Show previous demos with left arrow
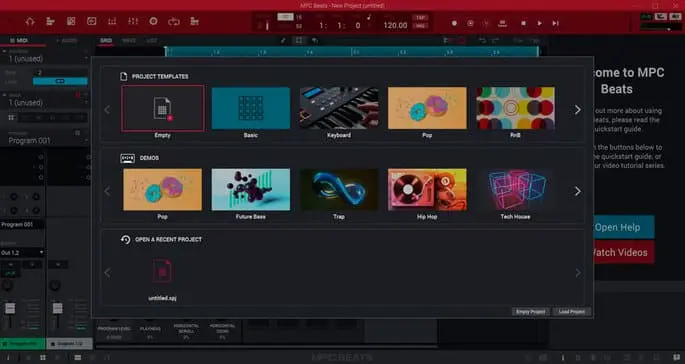 pyautogui.click(x=107, y=191)
